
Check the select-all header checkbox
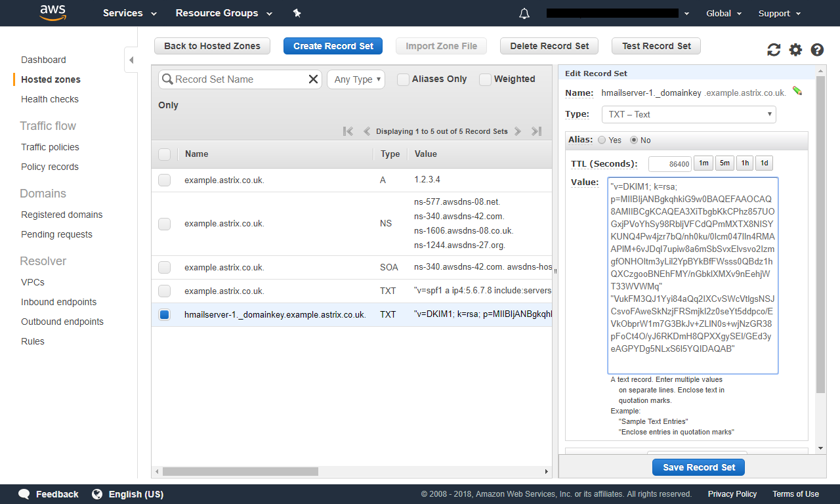pos(164,154)
